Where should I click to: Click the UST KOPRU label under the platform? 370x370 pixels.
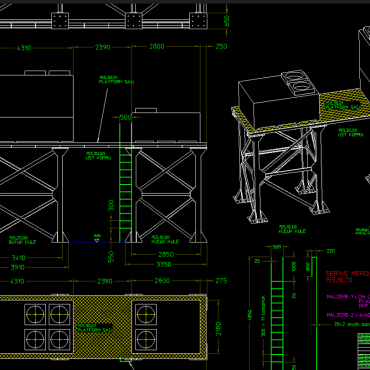[x=98, y=157]
